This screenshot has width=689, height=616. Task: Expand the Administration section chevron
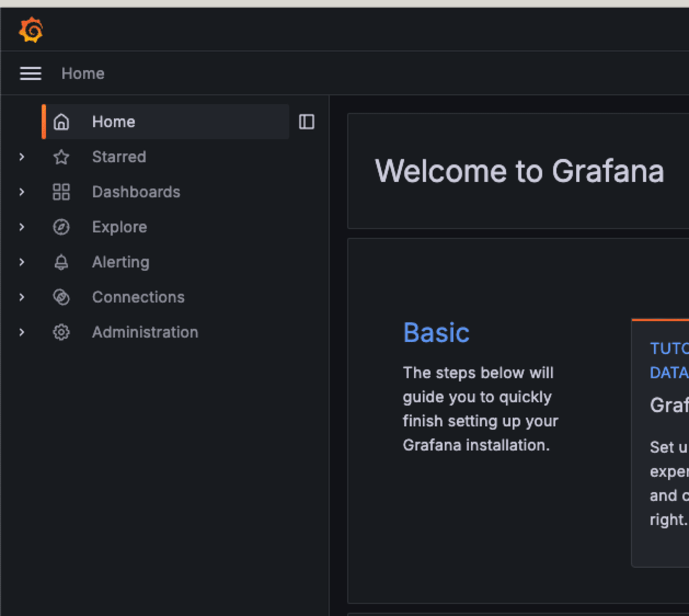(22, 332)
